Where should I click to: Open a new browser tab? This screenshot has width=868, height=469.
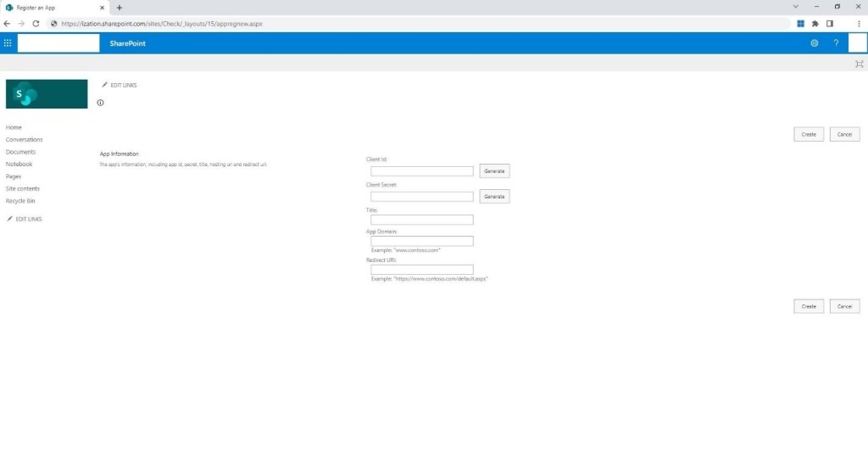pyautogui.click(x=120, y=8)
